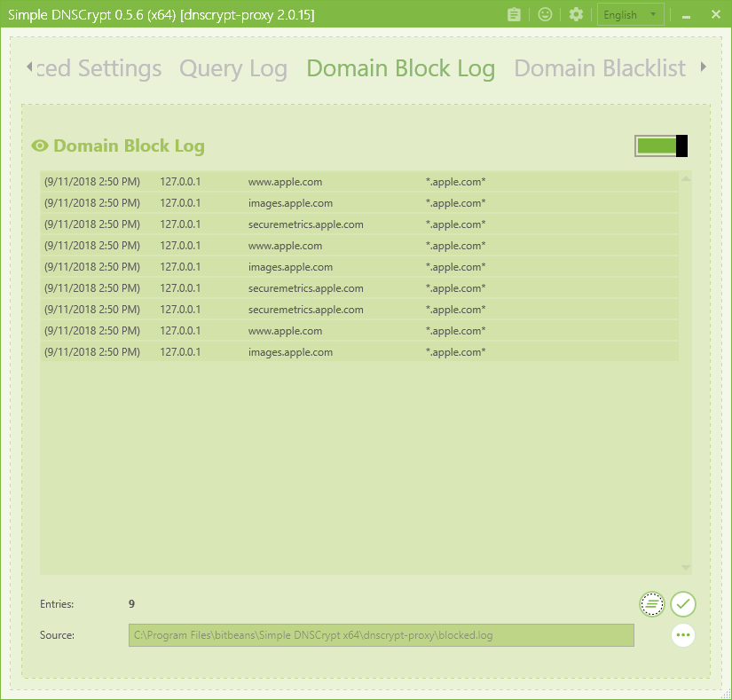Click the clipboard icon in title bar
Screen dimensions: 732x700
click(514, 15)
